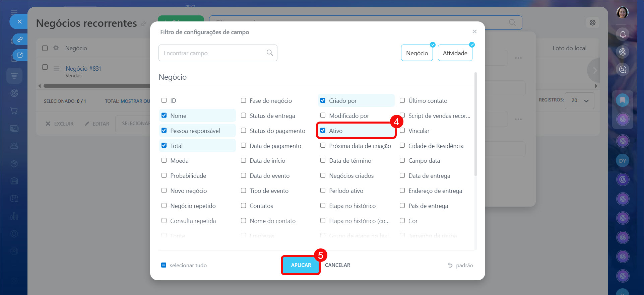
Task: Open the settings gear in top right
Action: click(592, 23)
